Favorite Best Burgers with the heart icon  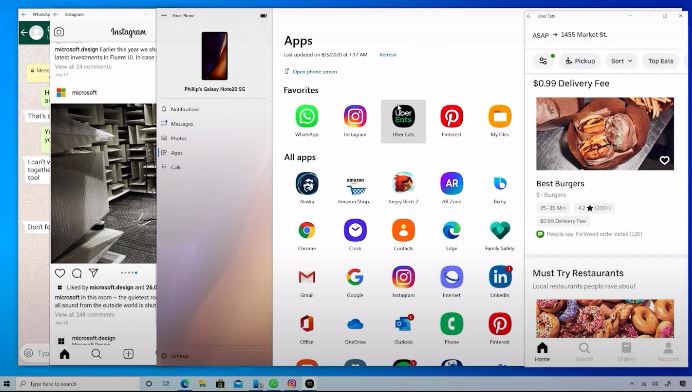click(x=664, y=161)
